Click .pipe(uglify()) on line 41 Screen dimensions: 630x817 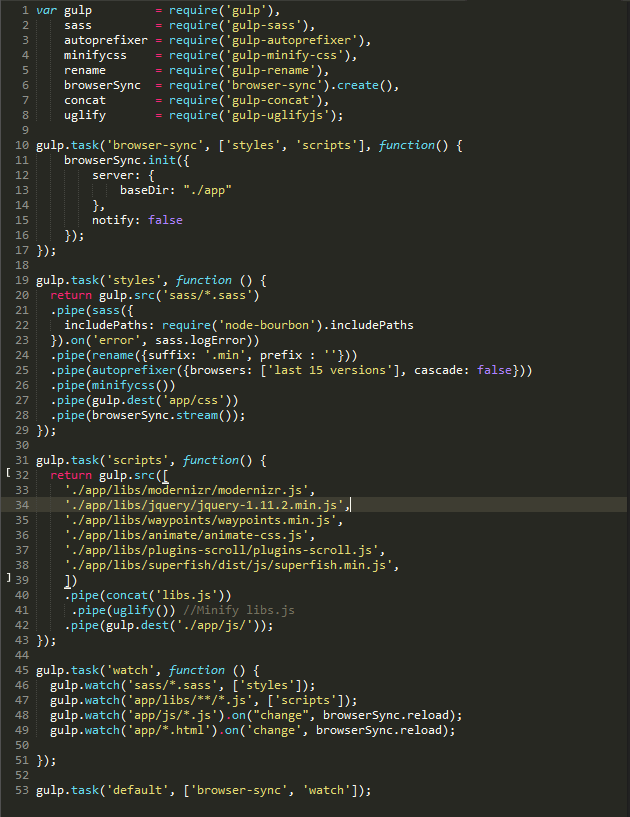pyautogui.click(x=123, y=610)
